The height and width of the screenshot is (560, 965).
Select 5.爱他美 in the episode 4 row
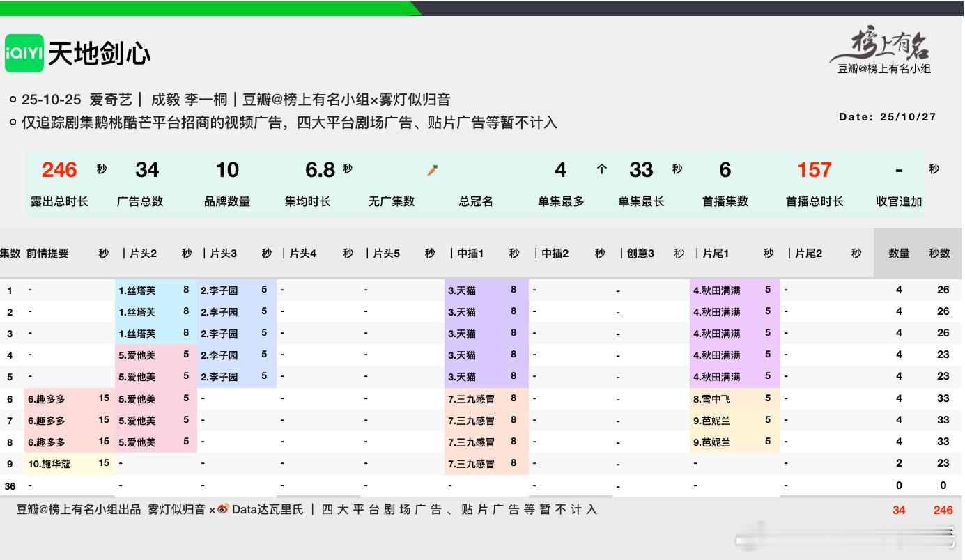[137, 355]
